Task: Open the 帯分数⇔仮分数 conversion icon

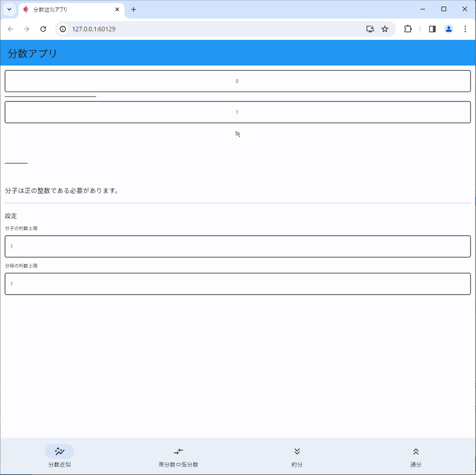Action: [178, 451]
